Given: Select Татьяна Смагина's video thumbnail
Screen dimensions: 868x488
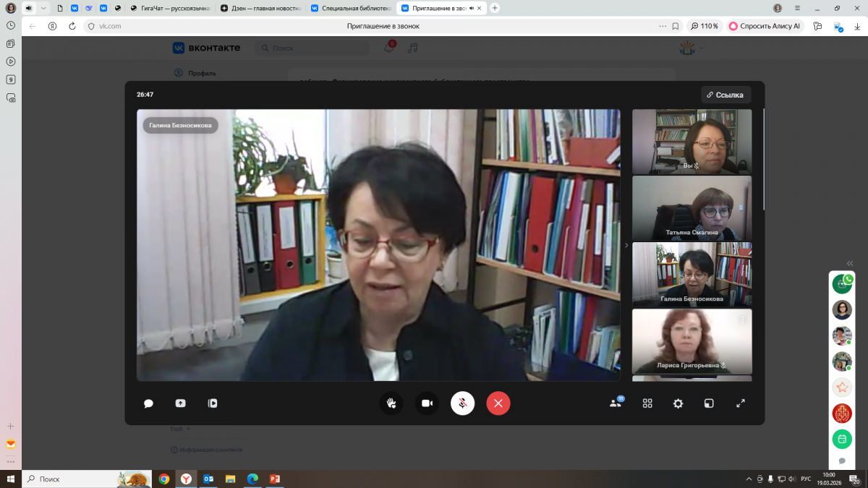Looking at the screenshot, I should (692, 208).
